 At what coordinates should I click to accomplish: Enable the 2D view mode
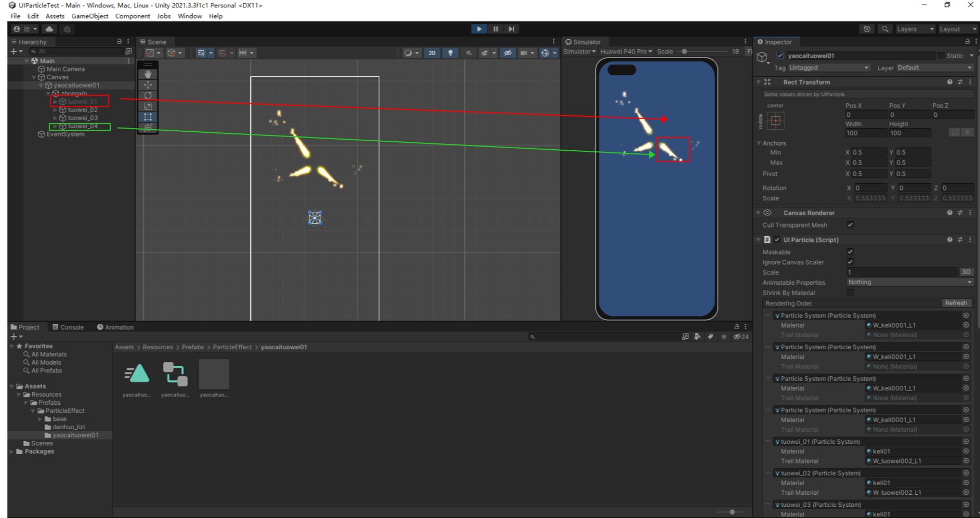pyautogui.click(x=432, y=52)
